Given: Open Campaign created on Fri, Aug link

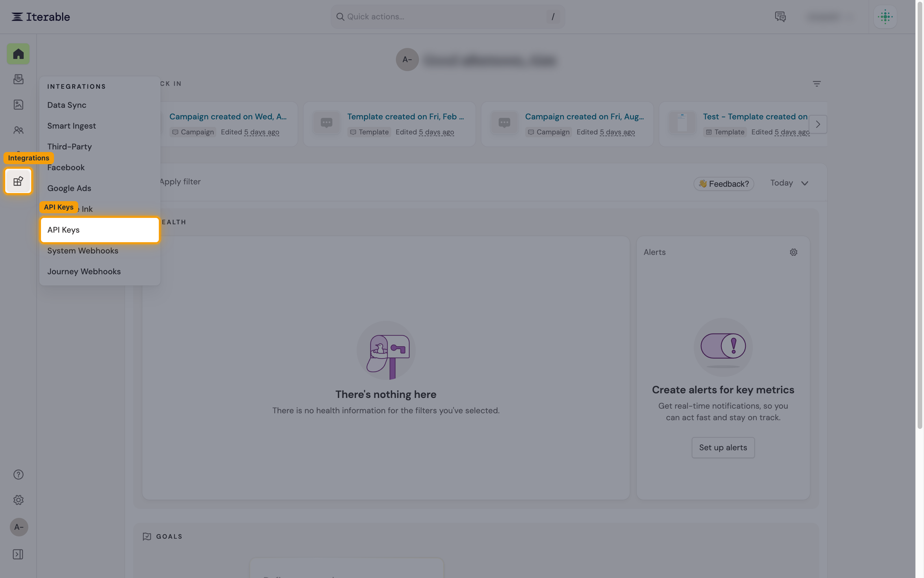Looking at the screenshot, I should [584, 116].
